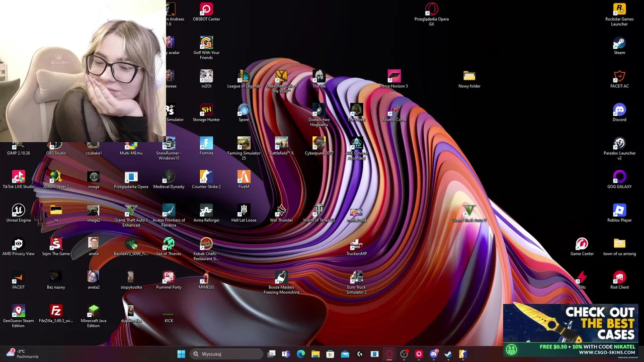This screenshot has width=644, height=362.
Task: Open the Multi-MEmu desktop shortcut
Action: point(131,147)
